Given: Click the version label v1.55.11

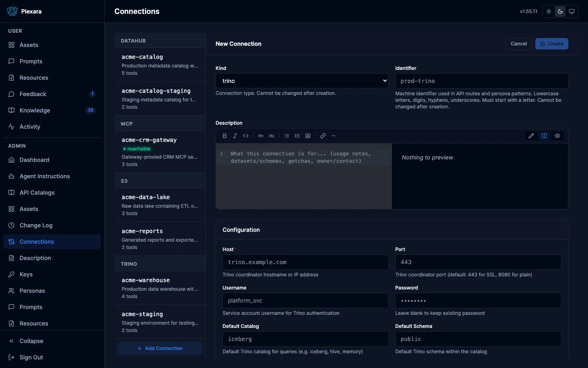Looking at the screenshot, I should tap(528, 11).
